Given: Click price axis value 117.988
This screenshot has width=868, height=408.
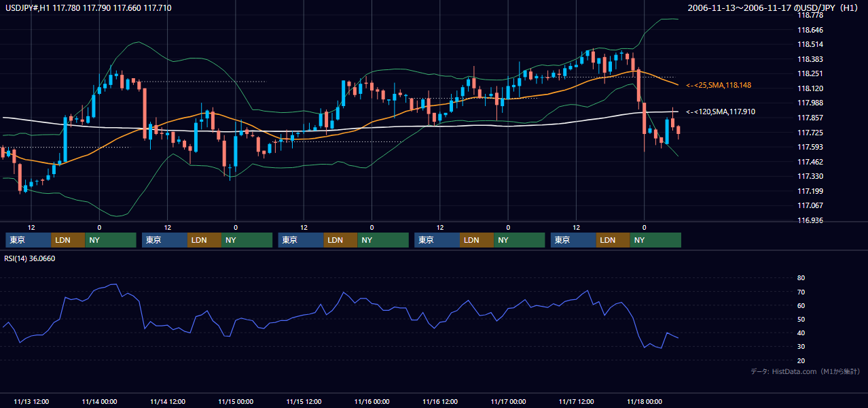Looking at the screenshot, I should pos(810,103).
